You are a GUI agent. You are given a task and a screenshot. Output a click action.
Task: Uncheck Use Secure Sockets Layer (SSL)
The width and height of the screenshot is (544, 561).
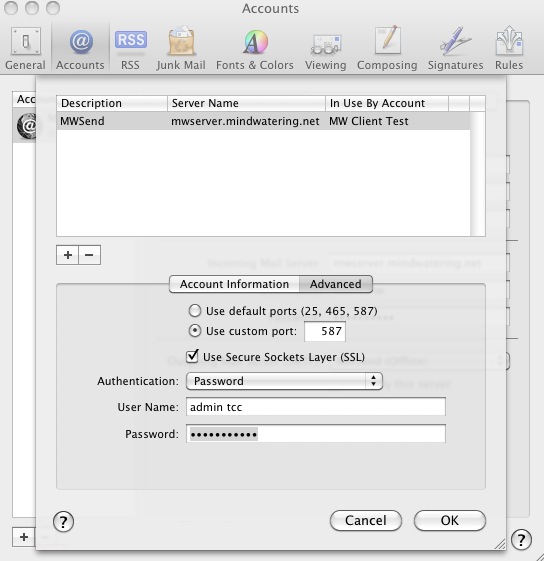coord(193,356)
